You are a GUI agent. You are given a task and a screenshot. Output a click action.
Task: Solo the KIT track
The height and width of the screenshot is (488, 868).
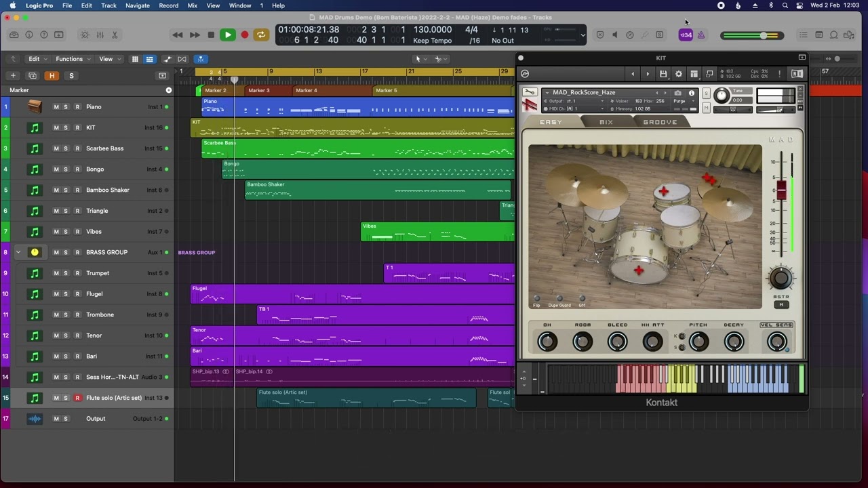(x=66, y=127)
